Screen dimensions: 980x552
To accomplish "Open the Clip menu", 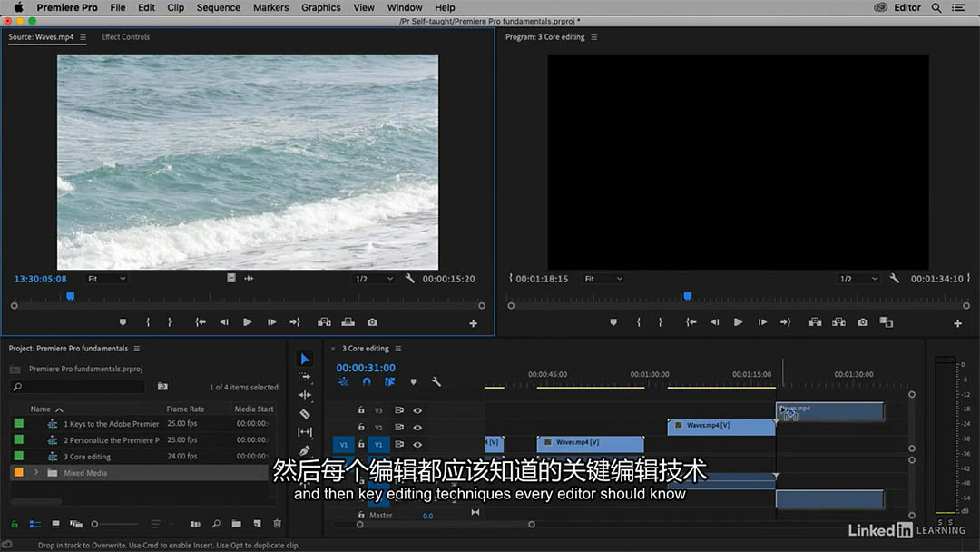I will coord(176,7).
